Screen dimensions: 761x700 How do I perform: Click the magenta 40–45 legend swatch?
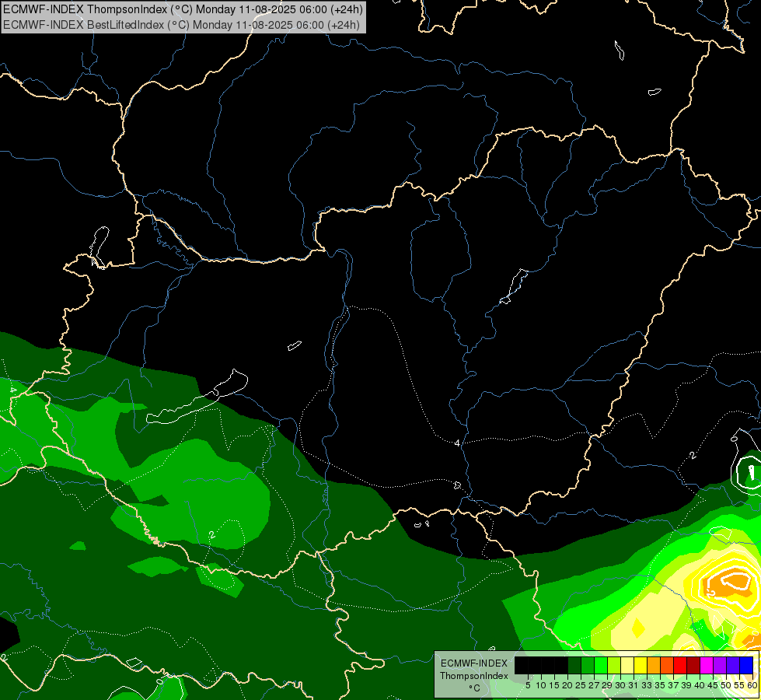click(x=707, y=665)
